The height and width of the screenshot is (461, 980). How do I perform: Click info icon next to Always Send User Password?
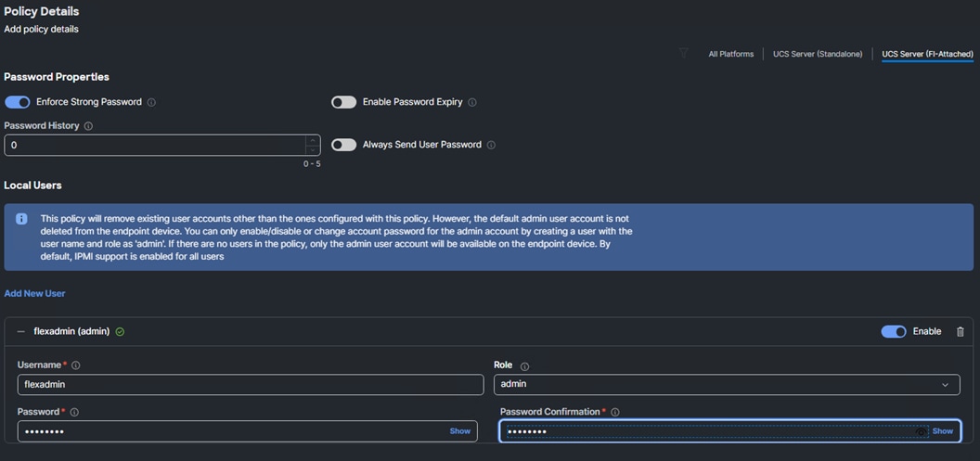pos(491,145)
